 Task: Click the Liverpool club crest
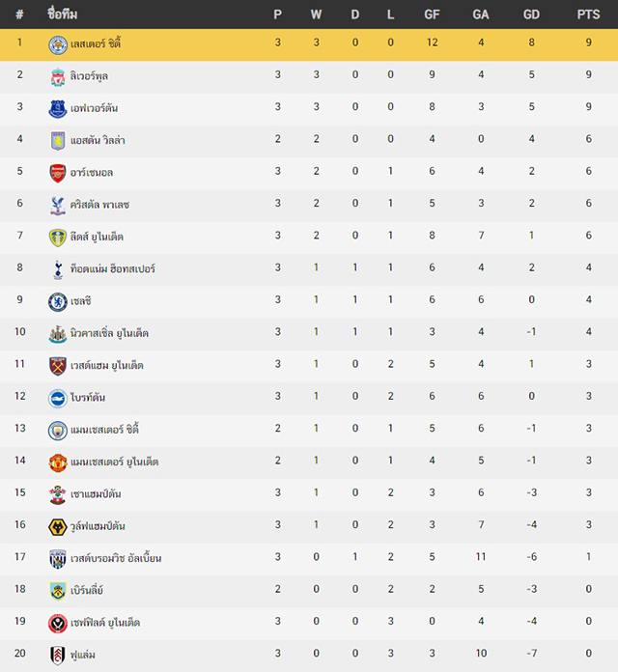point(57,77)
